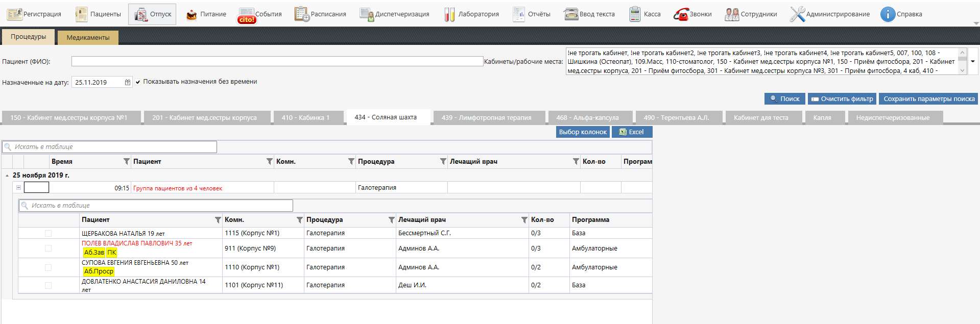The height and width of the screenshot is (324, 980).
Task: Open the 468 - Альфа-капсула tab
Action: pyautogui.click(x=587, y=117)
